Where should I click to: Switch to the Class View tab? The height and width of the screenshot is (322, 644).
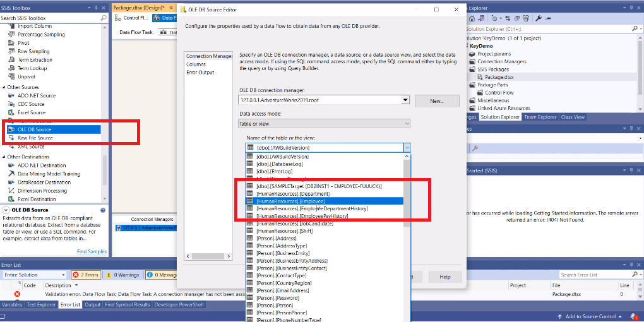click(573, 117)
